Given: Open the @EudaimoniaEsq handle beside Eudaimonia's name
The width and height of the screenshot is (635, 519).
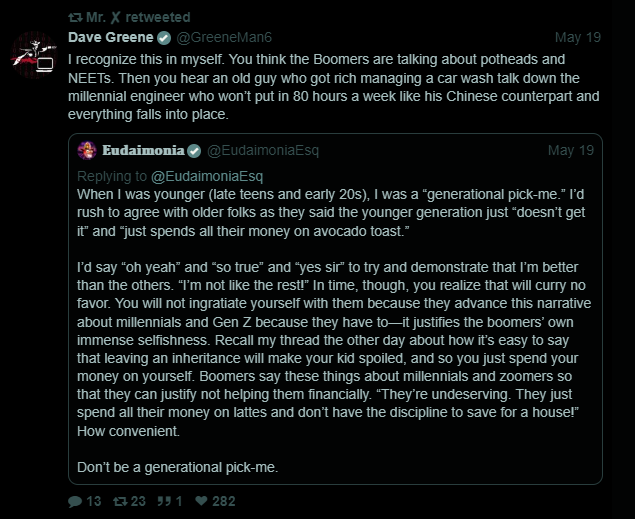Looking at the screenshot, I should pyautogui.click(x=256, y=150).
